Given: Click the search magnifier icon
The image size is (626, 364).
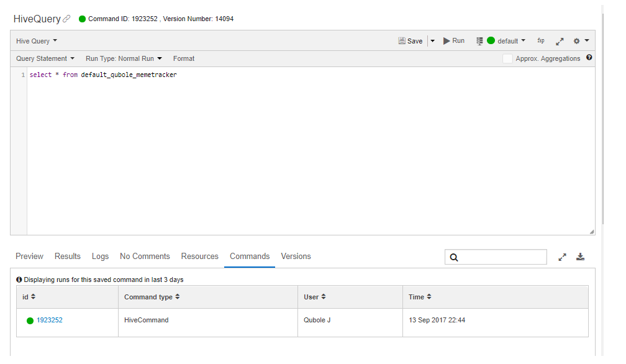Looking at the screenshot, I should [454, 257].
